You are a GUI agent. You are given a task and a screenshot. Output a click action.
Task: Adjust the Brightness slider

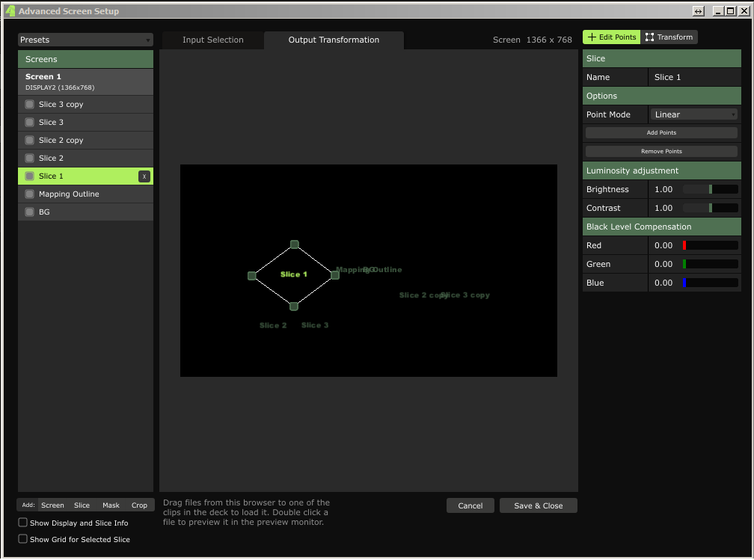click(710, 190)
